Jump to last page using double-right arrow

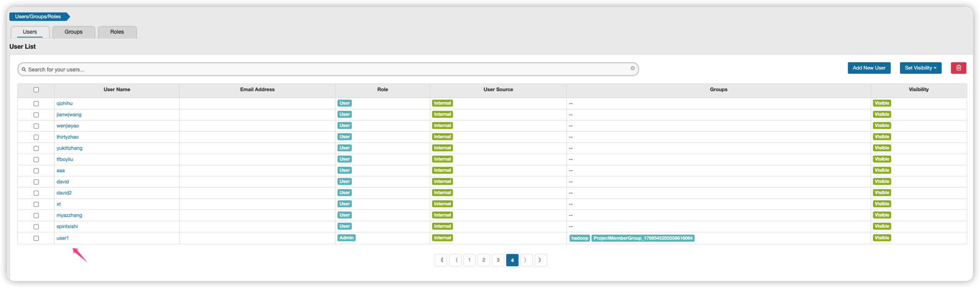pyautogui.click(x=540, y=260)
